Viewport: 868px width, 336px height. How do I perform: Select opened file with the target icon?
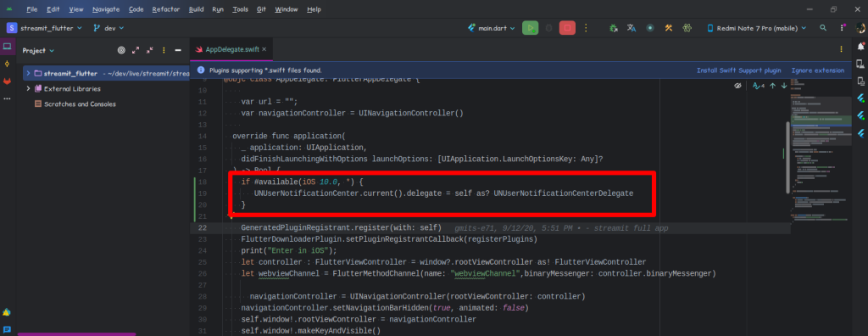(x=121, y=50)
